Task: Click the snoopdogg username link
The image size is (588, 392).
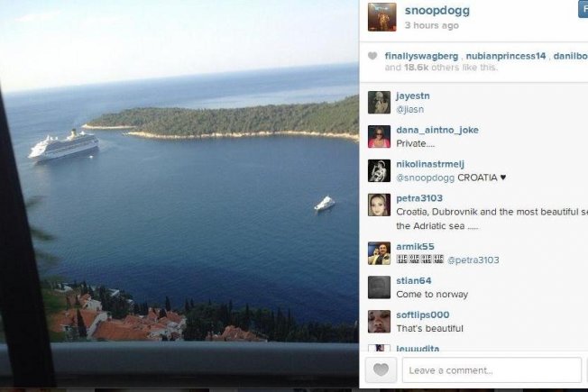Action: click(x=436, y=11)
